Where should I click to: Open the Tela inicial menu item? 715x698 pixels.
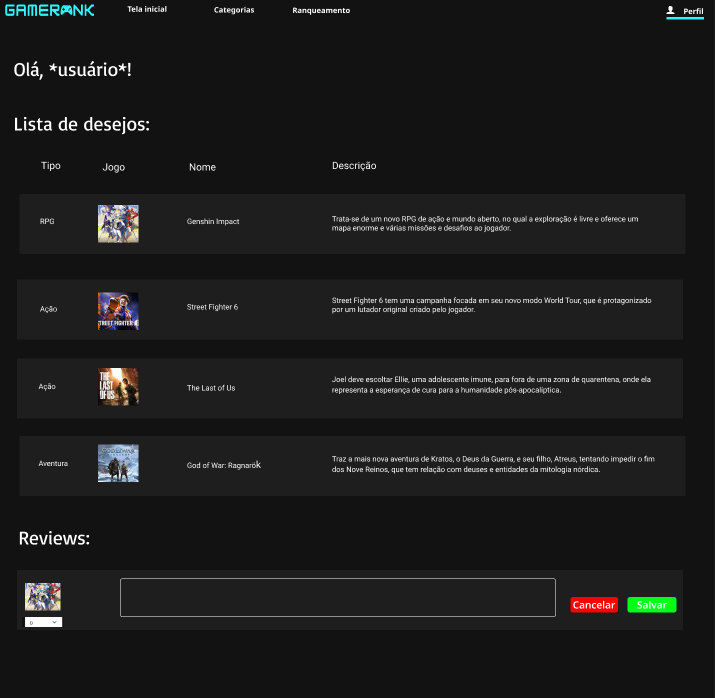[x=147, y=9]
